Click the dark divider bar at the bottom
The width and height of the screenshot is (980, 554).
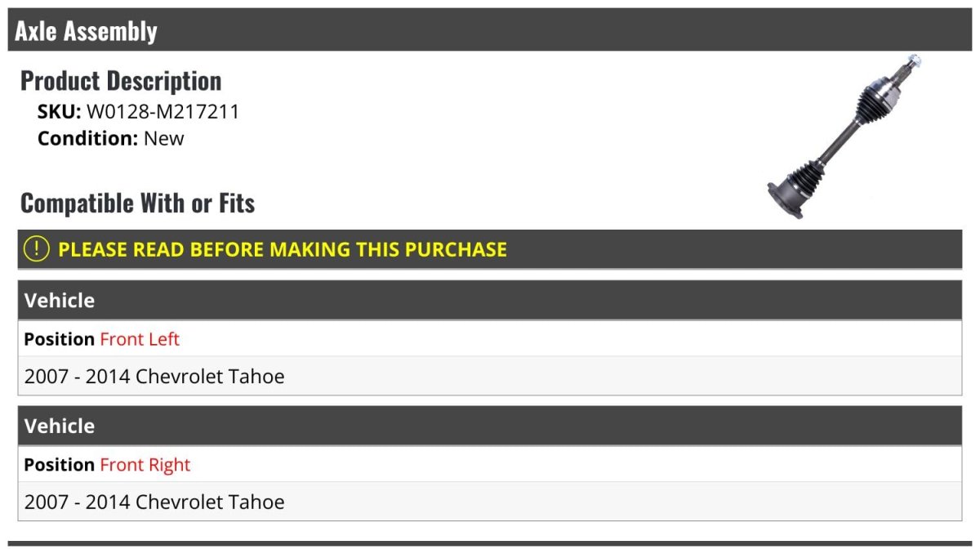[x=490, y=543]
